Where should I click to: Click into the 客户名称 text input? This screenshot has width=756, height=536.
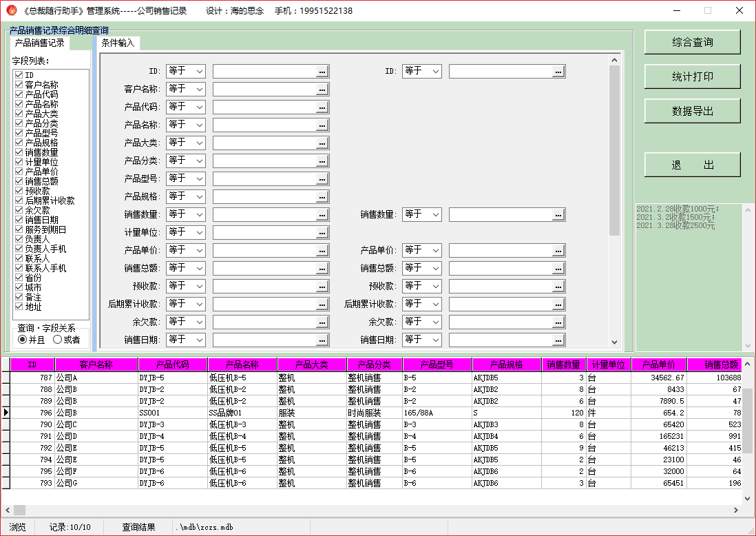coord(264,90)
